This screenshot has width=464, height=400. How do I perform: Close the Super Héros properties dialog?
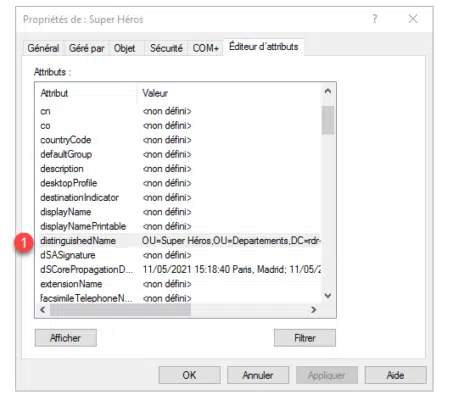tap(413, 19)
